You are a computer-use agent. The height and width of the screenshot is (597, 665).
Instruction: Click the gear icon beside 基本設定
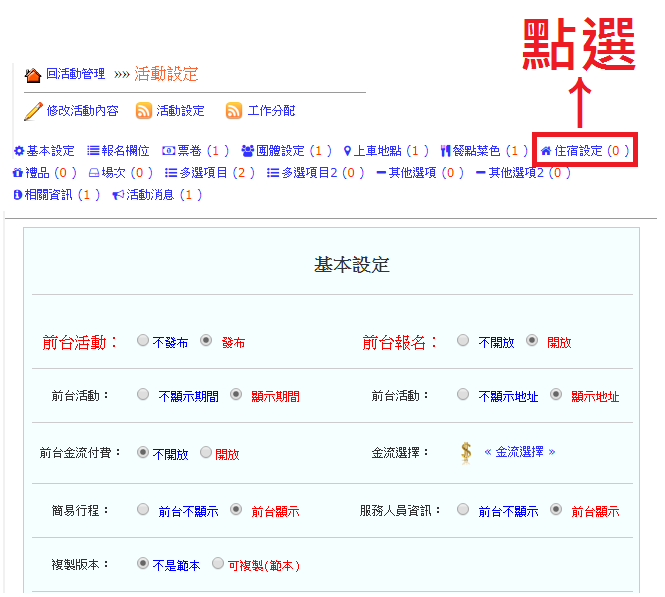[x=18, y=151]
